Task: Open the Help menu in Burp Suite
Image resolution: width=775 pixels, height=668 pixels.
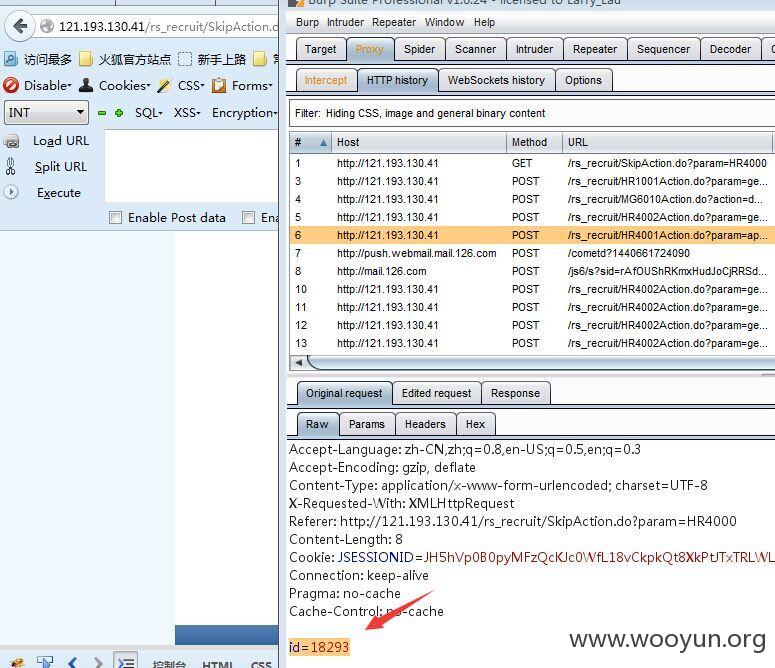Action: pos(484,22)
